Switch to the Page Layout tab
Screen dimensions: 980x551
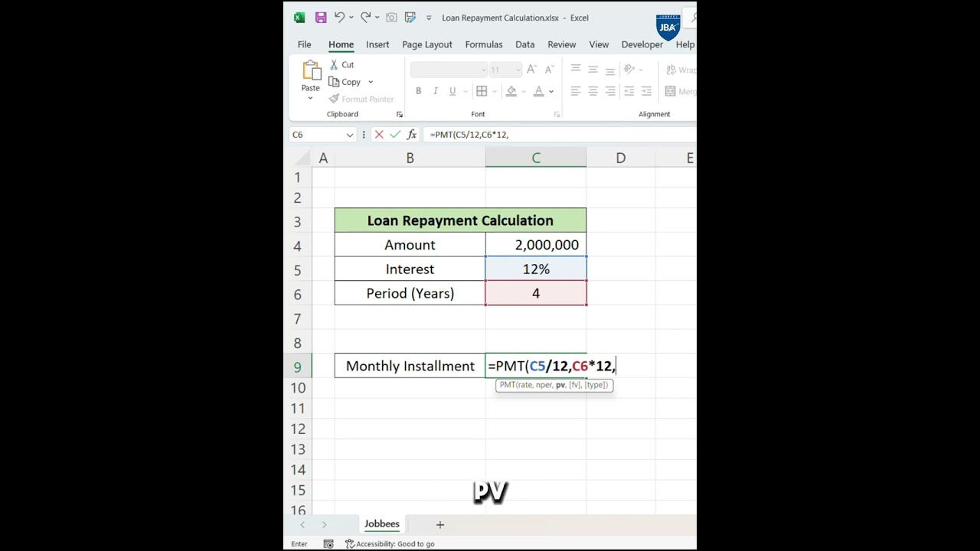tap(427, 44)
